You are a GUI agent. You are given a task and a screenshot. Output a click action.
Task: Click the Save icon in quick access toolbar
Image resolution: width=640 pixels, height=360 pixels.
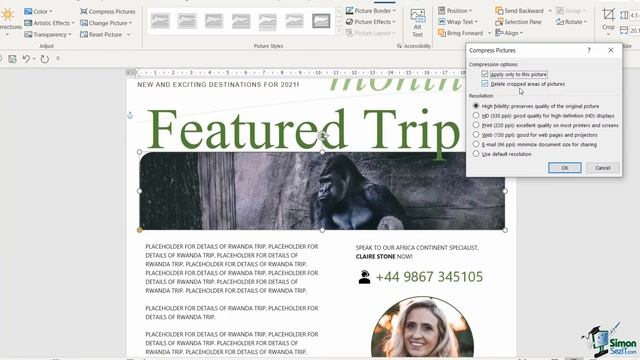13,59
